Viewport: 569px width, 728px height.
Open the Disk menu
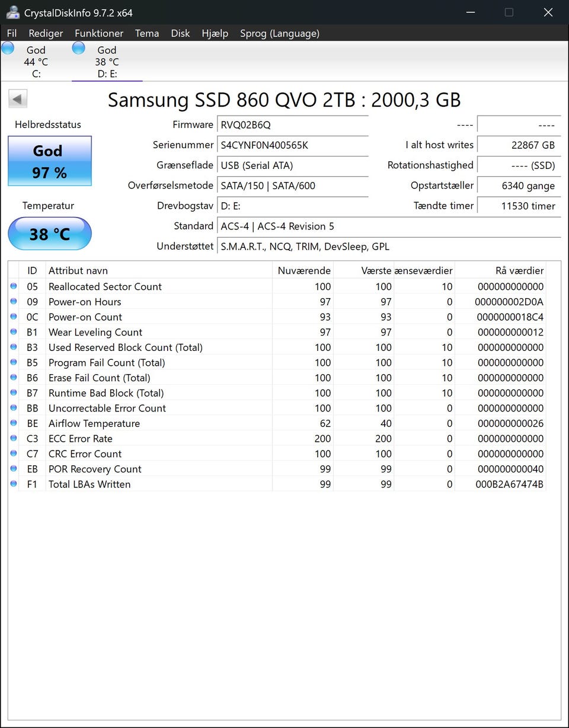click(180, 33)
